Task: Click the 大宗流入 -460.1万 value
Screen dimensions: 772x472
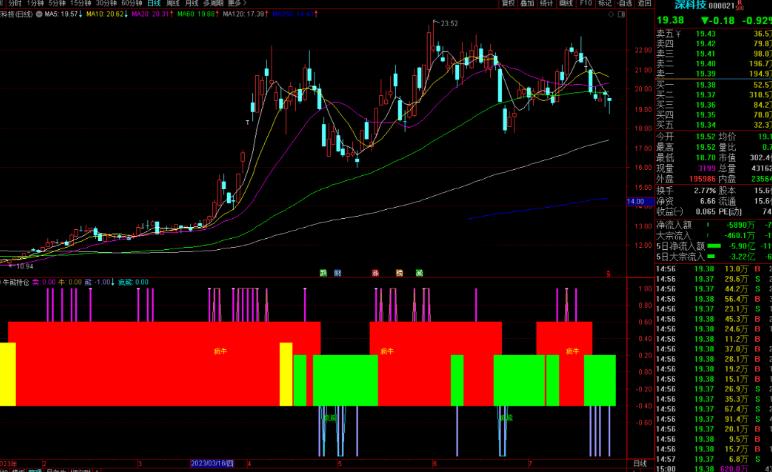Action: pyautogui.click(x=739, y=236)
